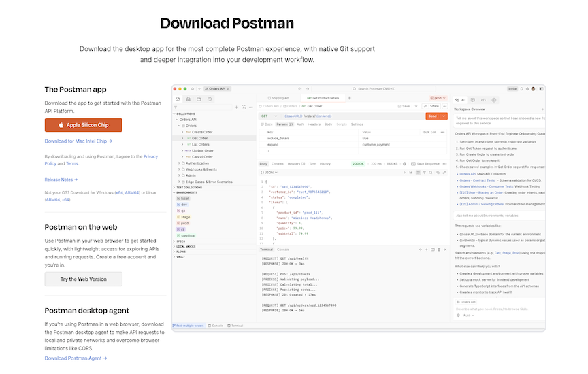Open Download for Mac Intel Chip link

[x=78, y=141]
